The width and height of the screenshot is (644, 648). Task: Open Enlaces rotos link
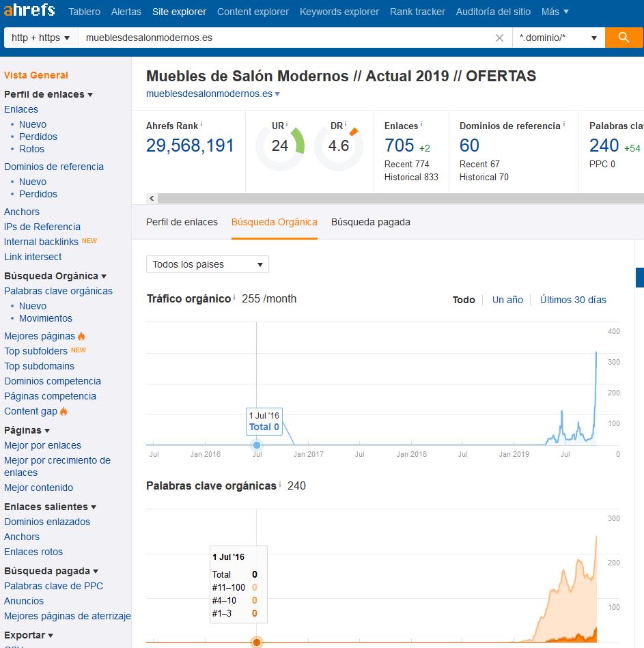33,552
